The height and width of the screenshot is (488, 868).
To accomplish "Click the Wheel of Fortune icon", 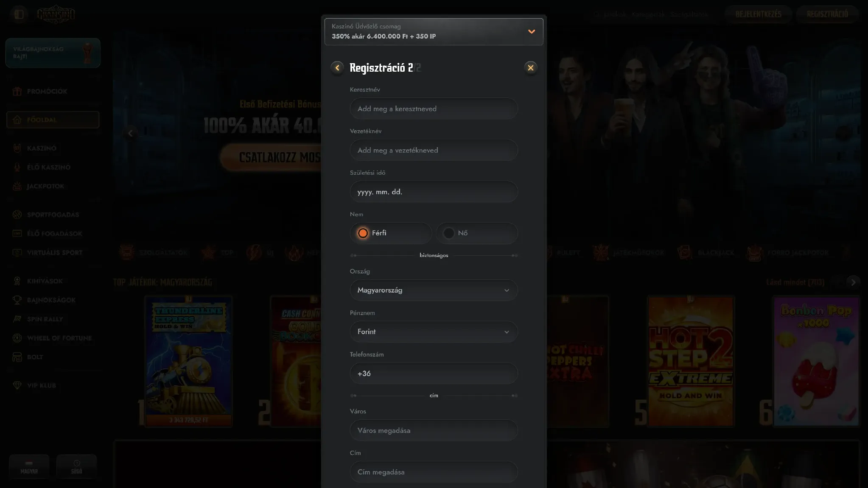I will (17, 338).
